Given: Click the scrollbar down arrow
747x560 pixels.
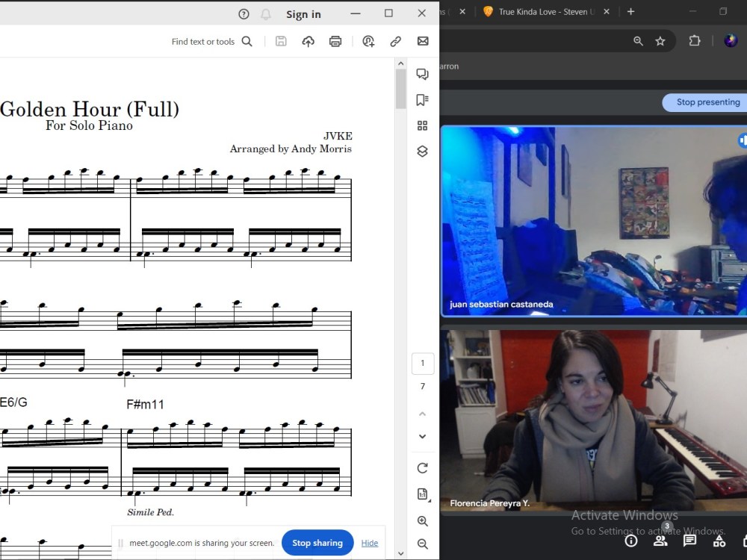Looking at the screenshot, I should [x=400, y=553].
